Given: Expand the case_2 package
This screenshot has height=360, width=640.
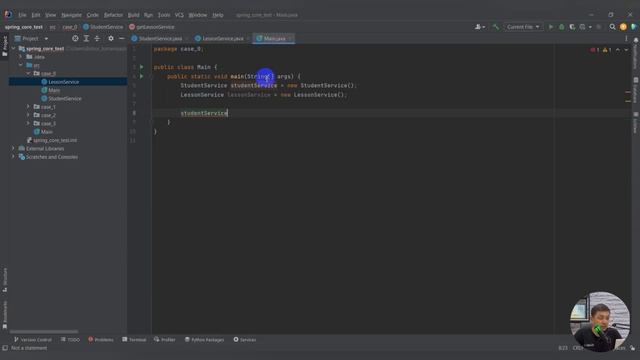Looking at the screenshot, I should 28,115.
